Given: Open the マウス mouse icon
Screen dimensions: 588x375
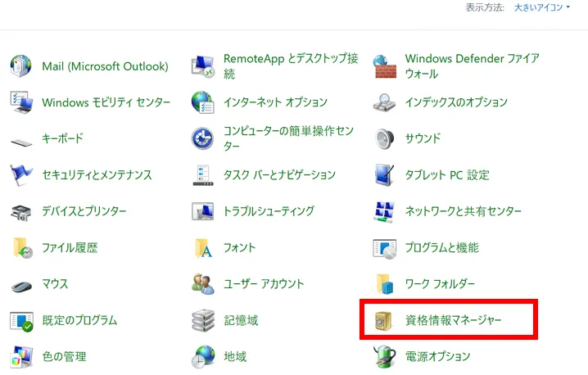Looking at the screenshot, I should [x=20, y=284].
